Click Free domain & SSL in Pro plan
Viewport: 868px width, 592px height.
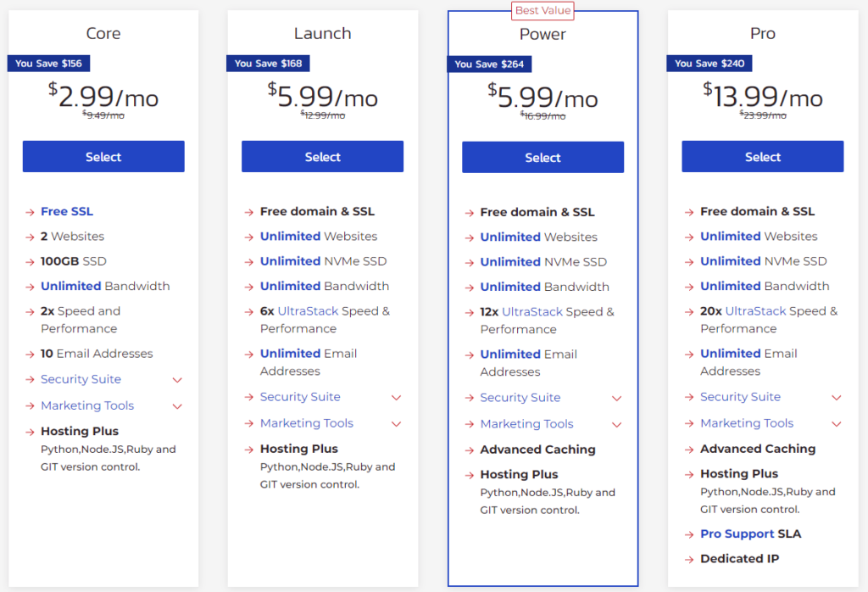point(757,211)
